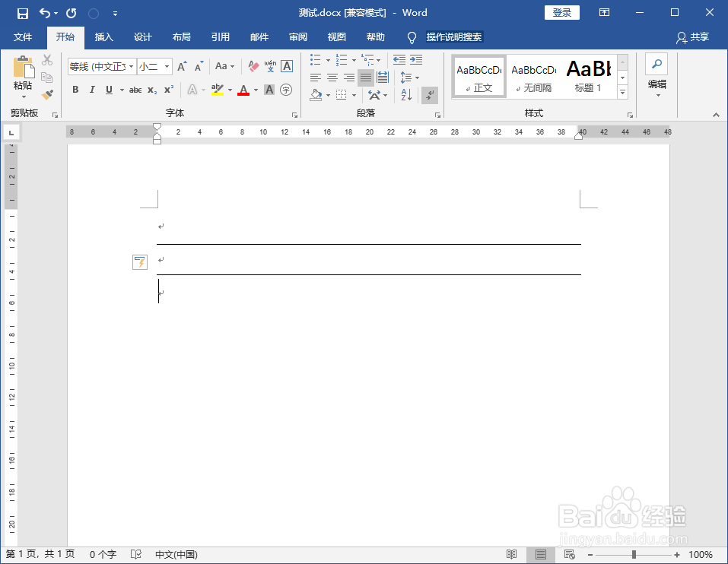
Task: Apply numbered list
Action: (x=342, y=60)
